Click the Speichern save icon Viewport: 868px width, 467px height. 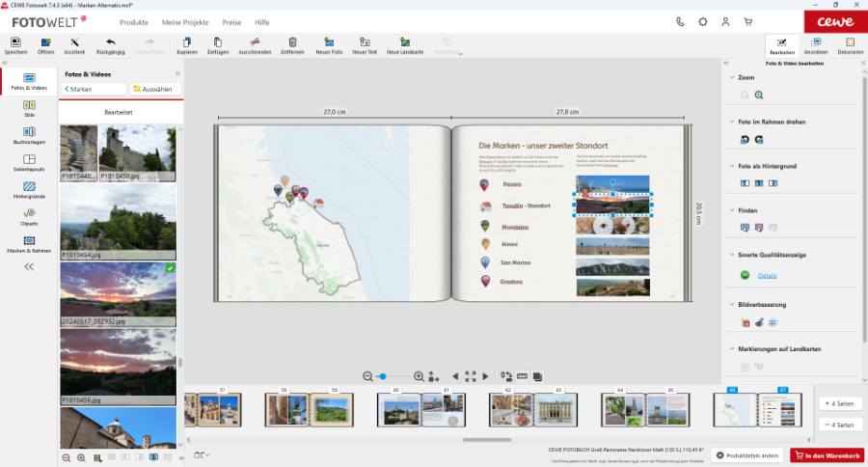15,45
